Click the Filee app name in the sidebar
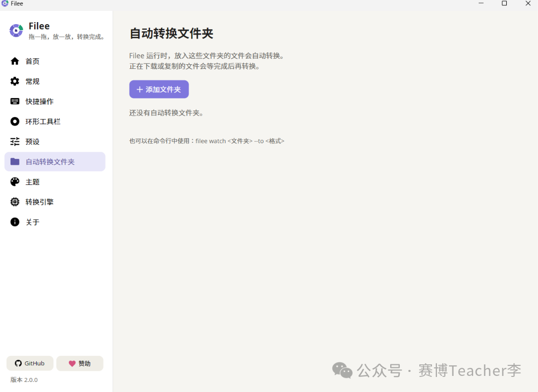Image resolution: width=538 pixels, height=392 pixels. tap(39, 26)
